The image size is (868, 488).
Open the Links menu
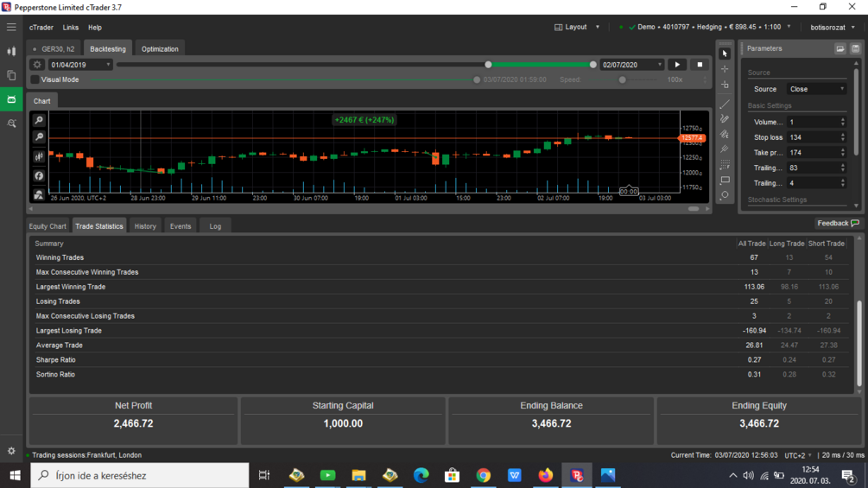point(70,27)
